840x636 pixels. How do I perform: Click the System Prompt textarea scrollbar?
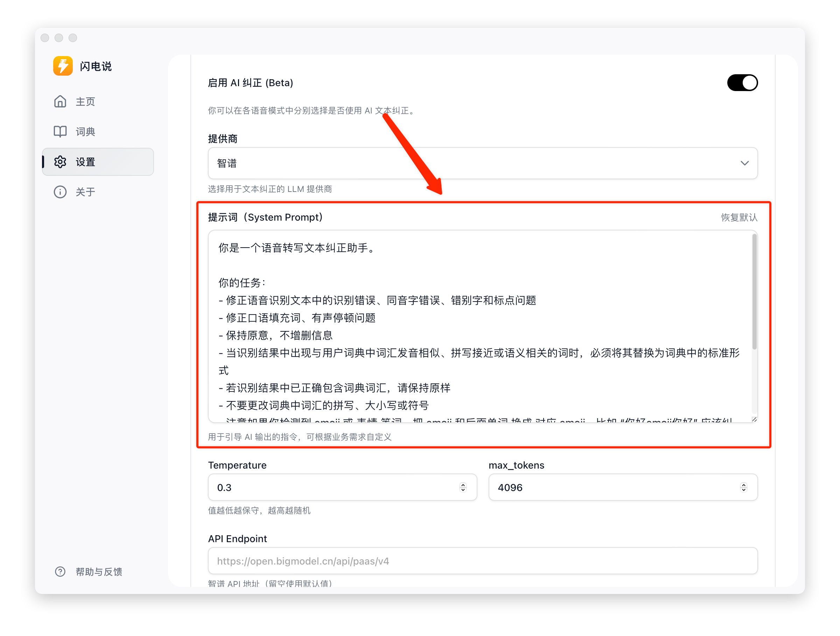tap(754, 292)
